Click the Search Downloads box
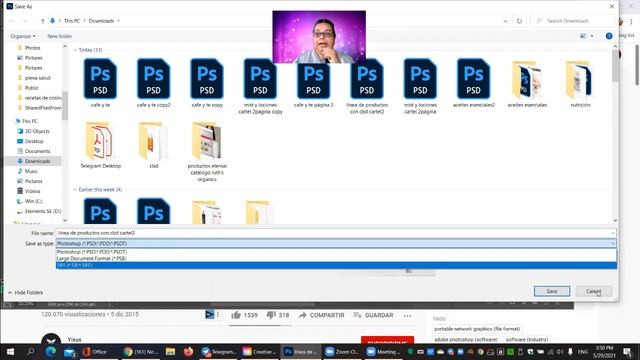Image resolution: width=640 pixels, height=360 pixels. (573, 21)
